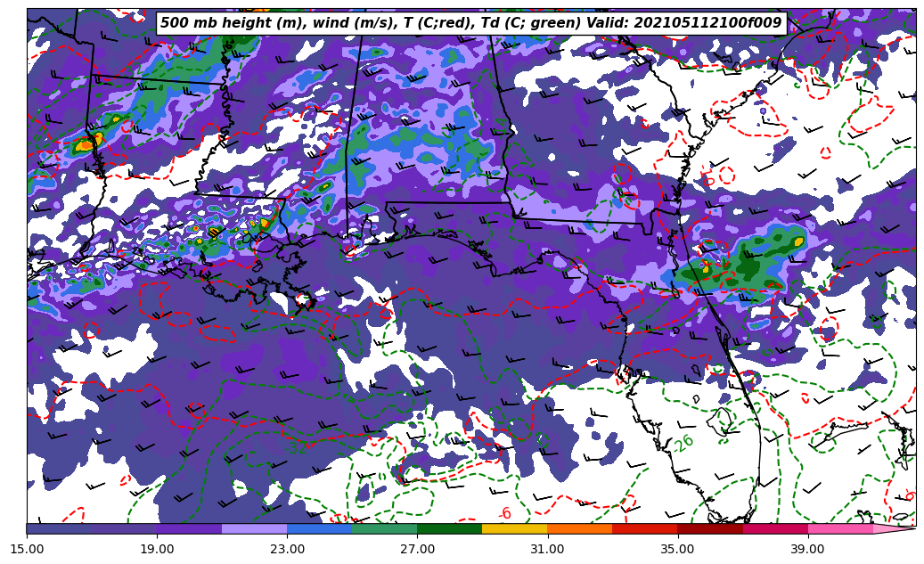The width and height of the screenshot is (924, 564).
Task: Click the dark green colorbar segment
Action: (449, 528)
